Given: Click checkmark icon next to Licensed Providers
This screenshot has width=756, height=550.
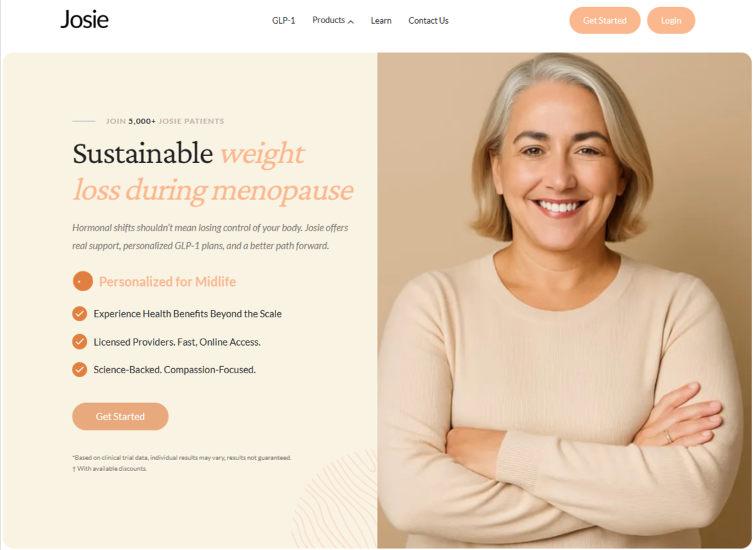Looking at the screenshot, I should click(80, 342).
